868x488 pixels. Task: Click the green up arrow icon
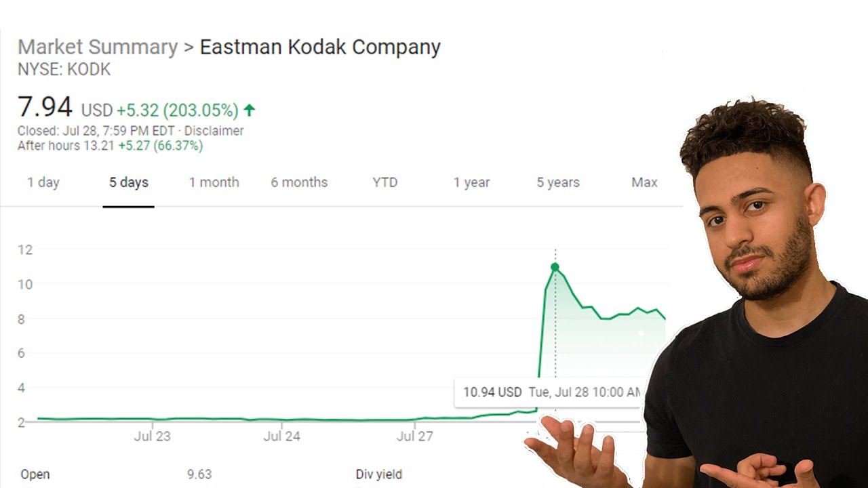[249, 110]
